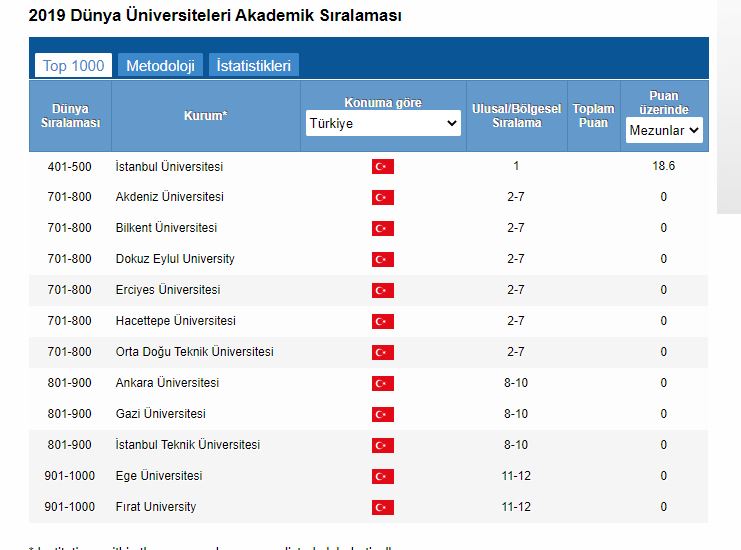Open Orta Doğu Teknik Üniversitesi
741x550 pixels.
[195, 352]
